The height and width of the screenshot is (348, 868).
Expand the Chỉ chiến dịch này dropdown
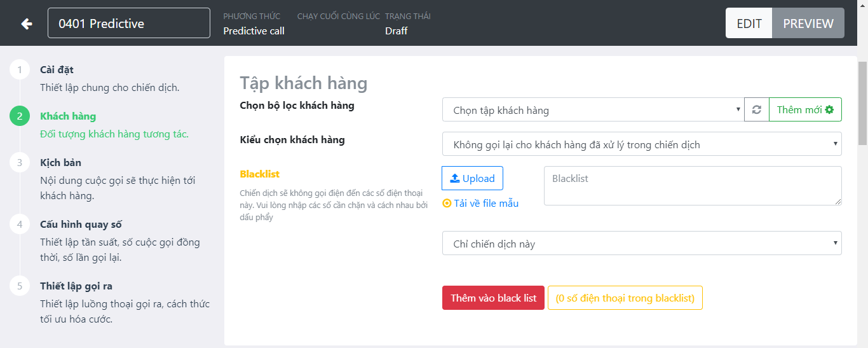pyautogui.click(x=641, y=243)
